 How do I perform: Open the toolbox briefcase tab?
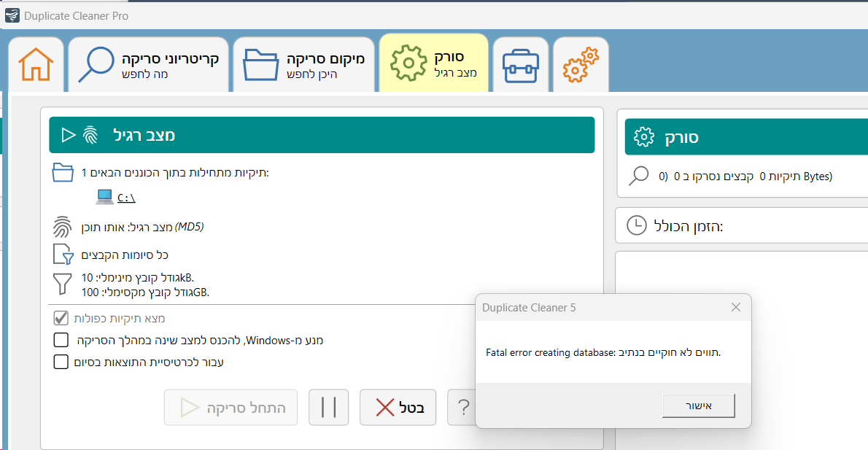[x=520, y=66]
